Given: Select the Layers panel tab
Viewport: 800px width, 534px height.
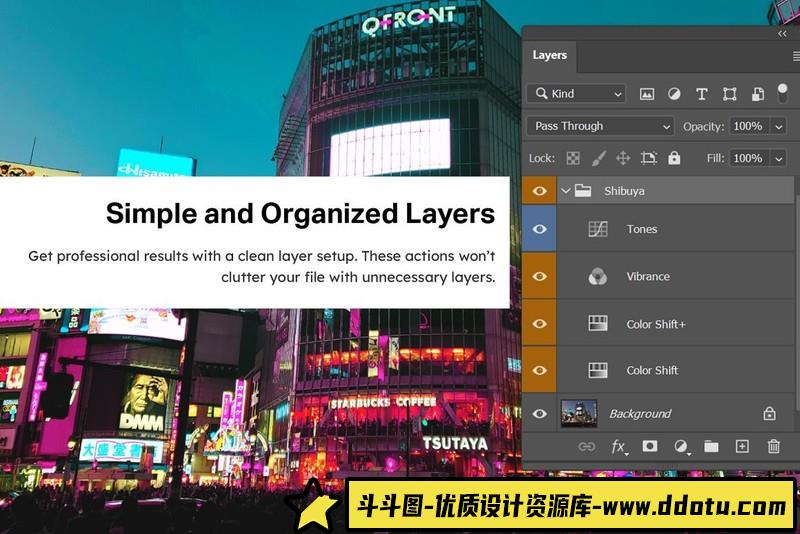Looking at the screenshot, I should 549,55.
